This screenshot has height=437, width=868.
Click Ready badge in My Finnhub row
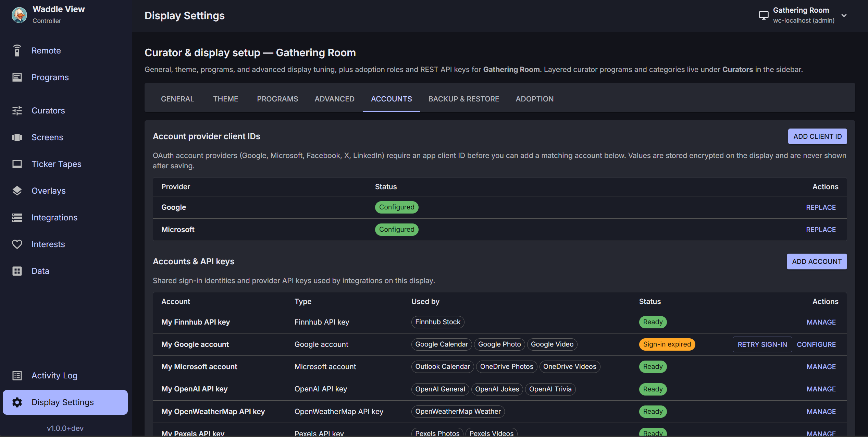pos(653,322)
